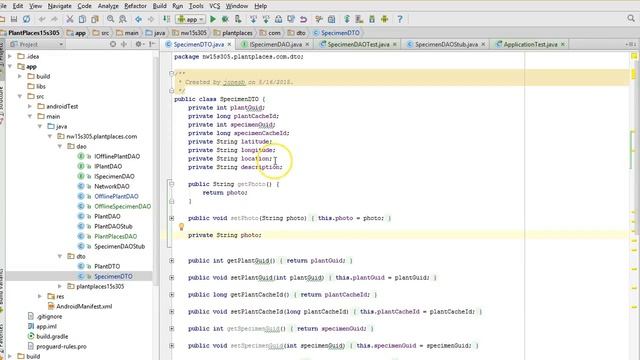This screenshot has height=360, width=640.
Task: Collapse the src folder
Action: [20, 96]
